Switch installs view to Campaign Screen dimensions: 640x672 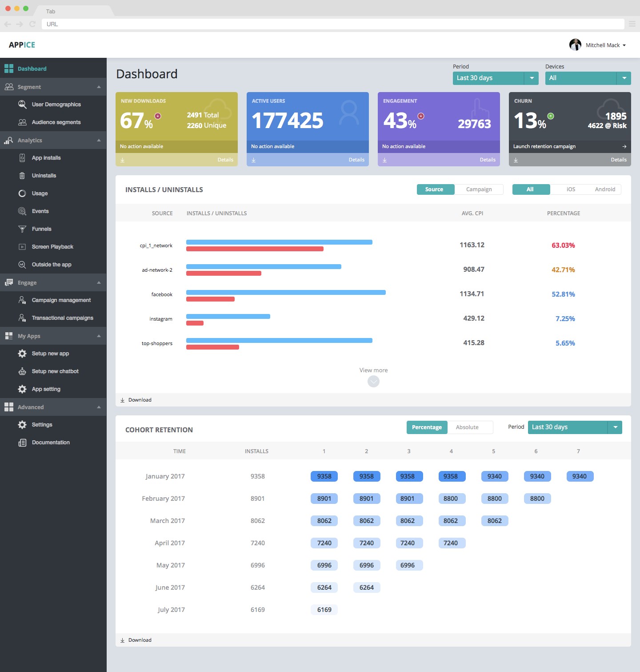coord(479,189)
